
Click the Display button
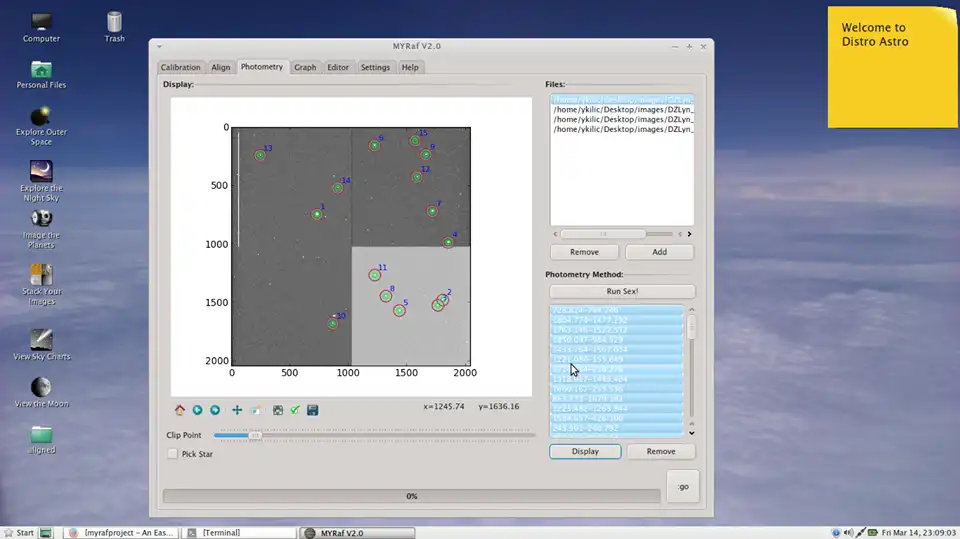point(585,451)
